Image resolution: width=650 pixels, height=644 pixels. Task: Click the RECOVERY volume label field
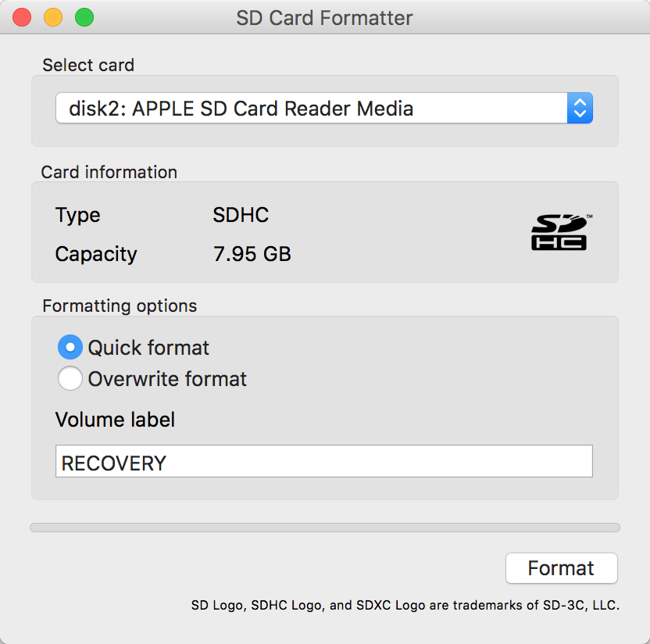coord(323,462)
